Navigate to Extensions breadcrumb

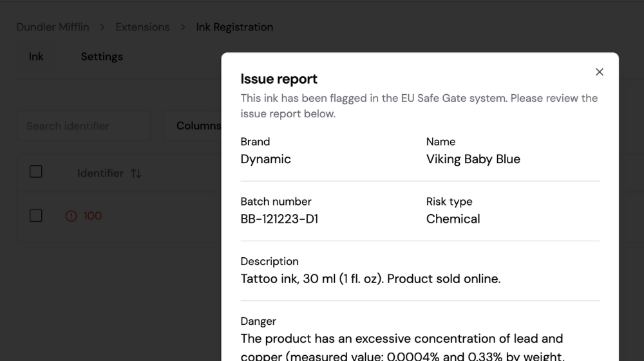(x=142, y=27)
